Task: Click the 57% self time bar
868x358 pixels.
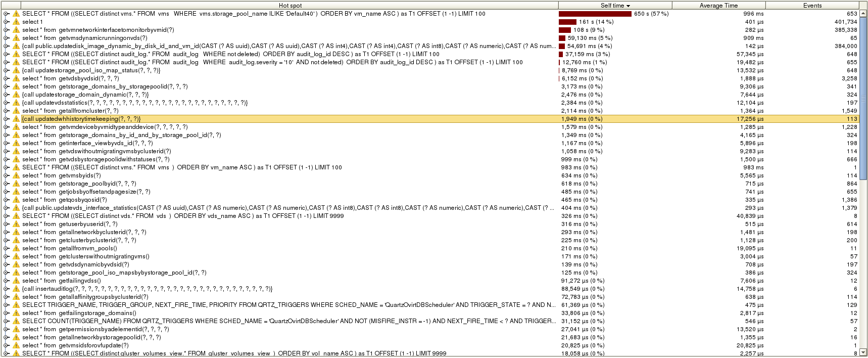Action: [x=595, y=14]
